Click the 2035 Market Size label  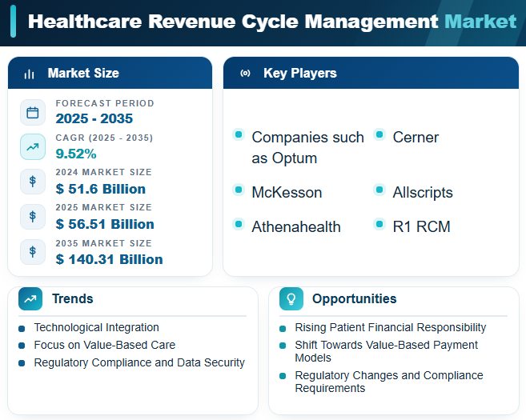103,243
